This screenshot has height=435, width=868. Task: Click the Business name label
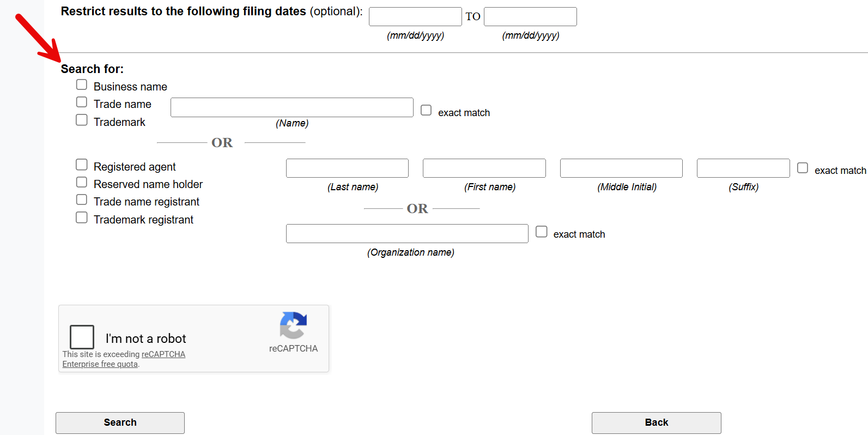[130, 87]
